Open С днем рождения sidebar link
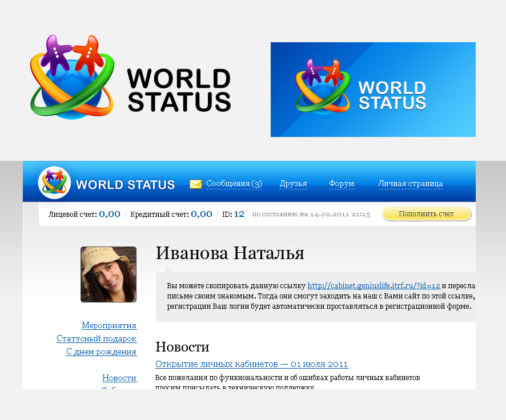 [x=101, y=352]
